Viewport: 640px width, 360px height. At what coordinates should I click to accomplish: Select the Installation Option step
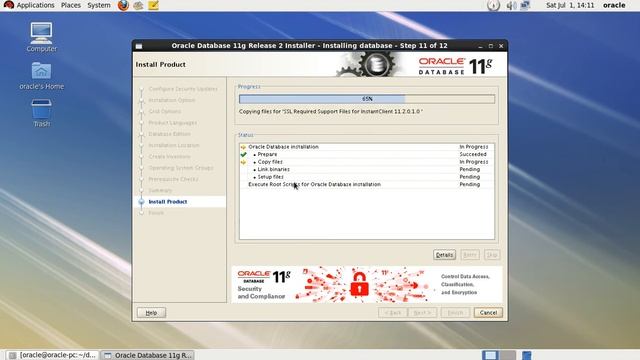[x=172, y=100]
